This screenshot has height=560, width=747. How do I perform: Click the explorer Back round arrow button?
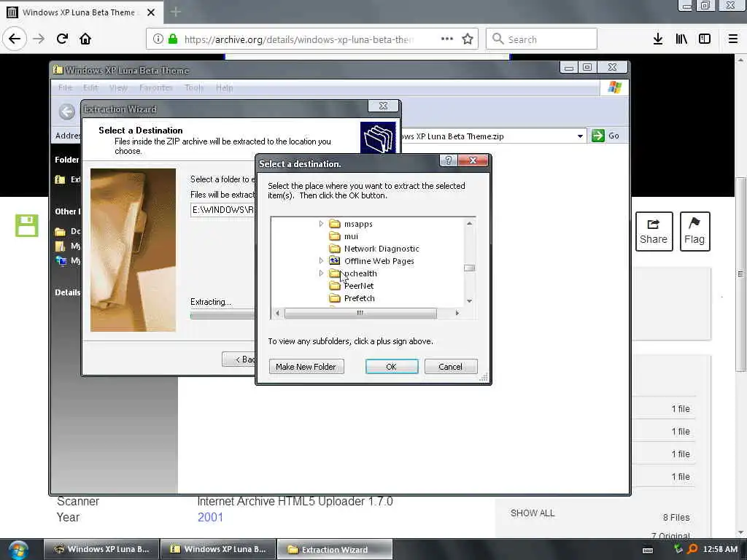[x=67, y=112]
